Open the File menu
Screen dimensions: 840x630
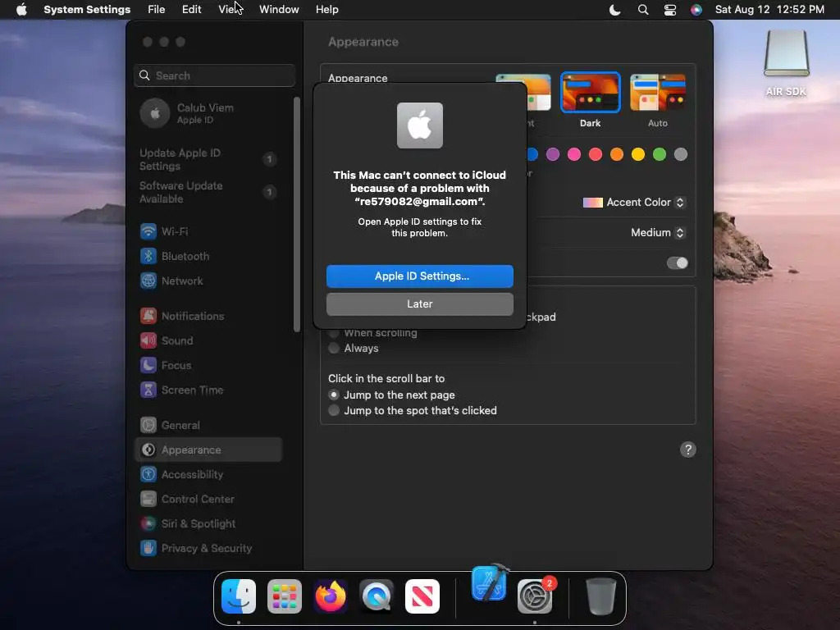[157, 10]
